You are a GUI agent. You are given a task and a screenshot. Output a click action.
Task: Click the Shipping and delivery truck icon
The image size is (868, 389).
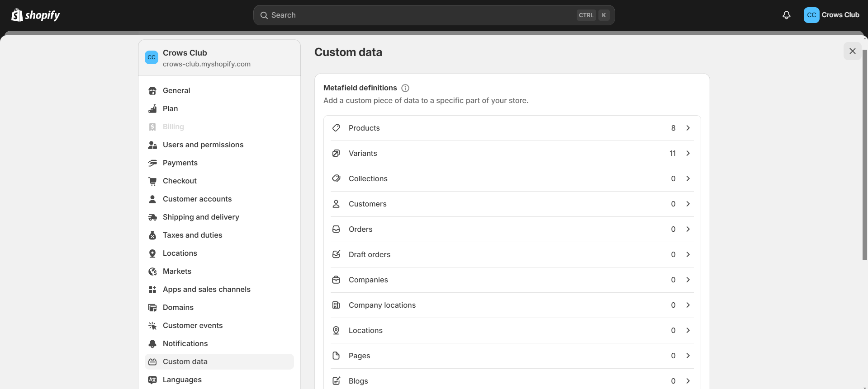click(x=152, y=217)
